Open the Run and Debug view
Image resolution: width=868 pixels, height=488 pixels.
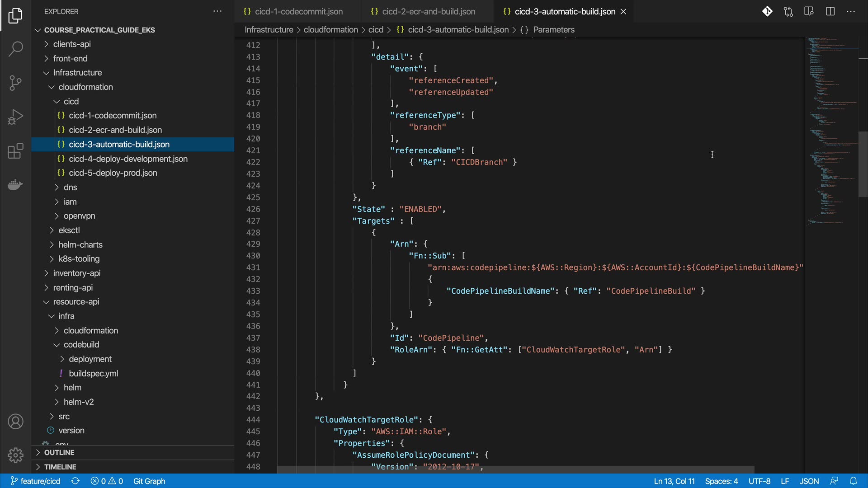(15, 117)
